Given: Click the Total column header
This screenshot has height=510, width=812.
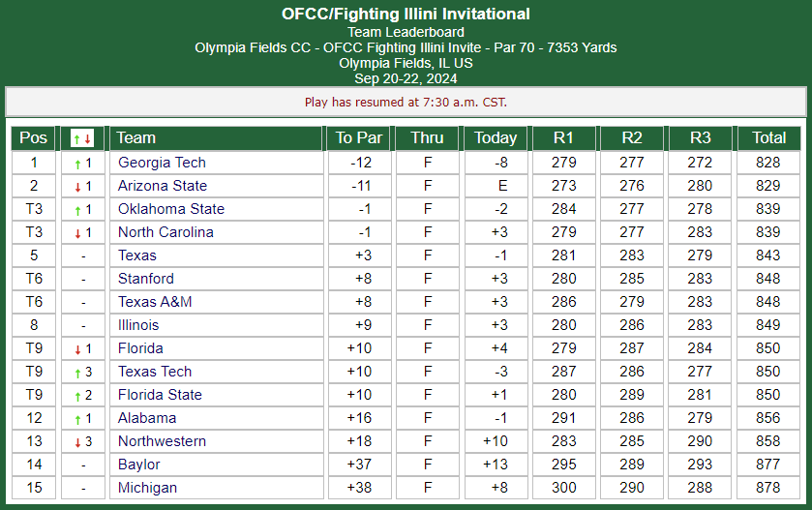Looking at the screenshot, I should 769,138.
